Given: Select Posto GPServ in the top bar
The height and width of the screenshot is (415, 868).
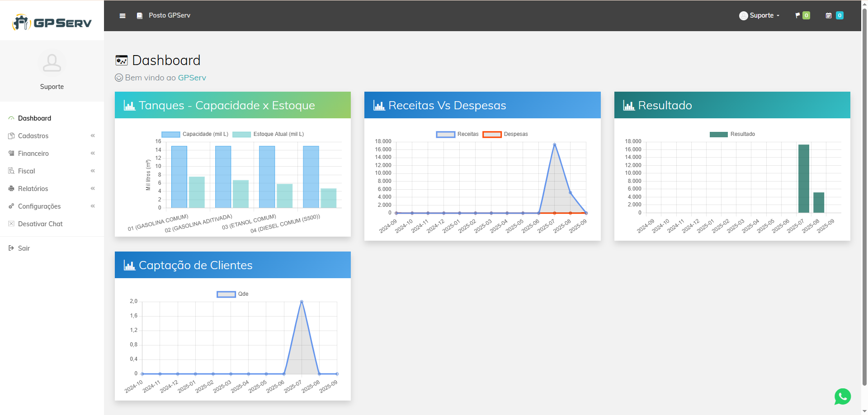Looking at the screenshot, I should coord(170,15).
